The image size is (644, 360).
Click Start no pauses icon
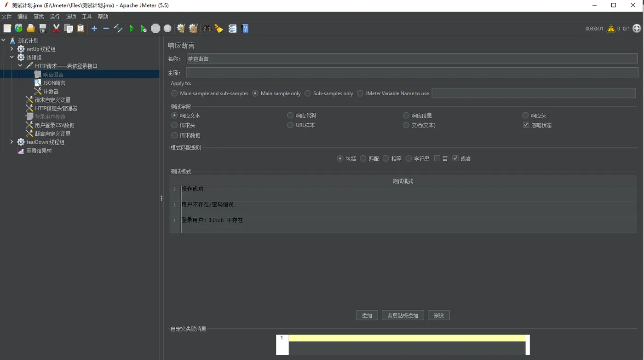144,29
